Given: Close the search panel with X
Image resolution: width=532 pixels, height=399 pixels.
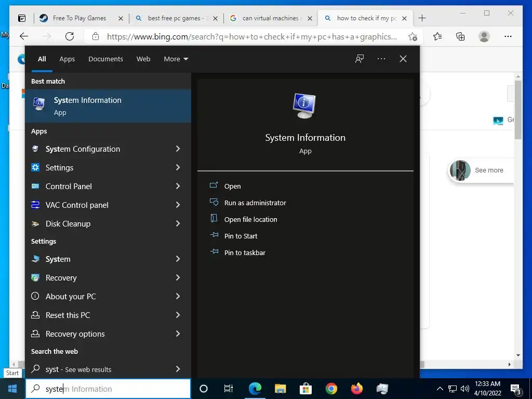Looking at the screenshot, I should click(x=403, y=59).
